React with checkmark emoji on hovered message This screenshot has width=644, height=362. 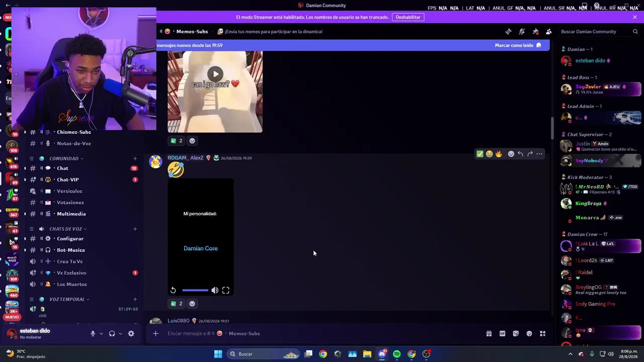[x=480, y=154]
